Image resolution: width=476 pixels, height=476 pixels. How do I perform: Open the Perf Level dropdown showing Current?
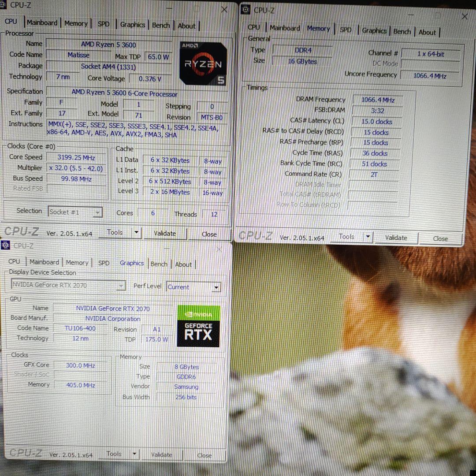pos(216,287)
